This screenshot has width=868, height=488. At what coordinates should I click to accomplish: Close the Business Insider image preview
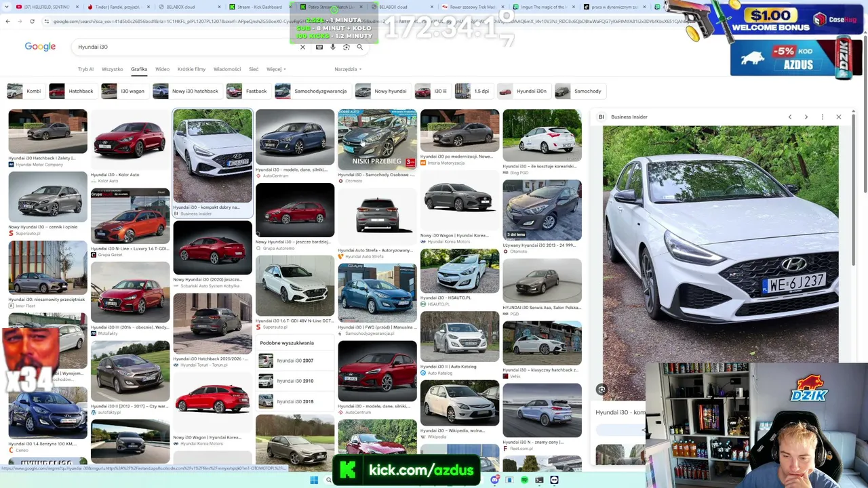pos(839,117)
